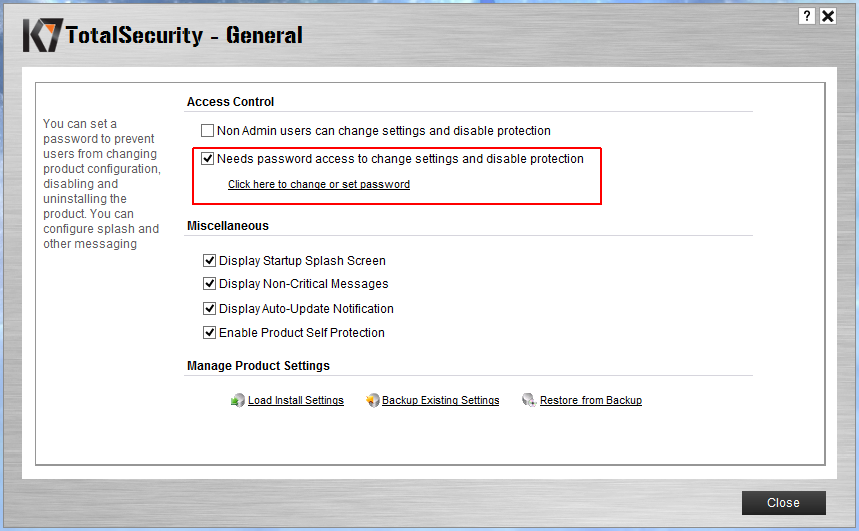Close the window using the X icon
The height and width of the screenshot is (531, 859).
click(x=828, y=16)
